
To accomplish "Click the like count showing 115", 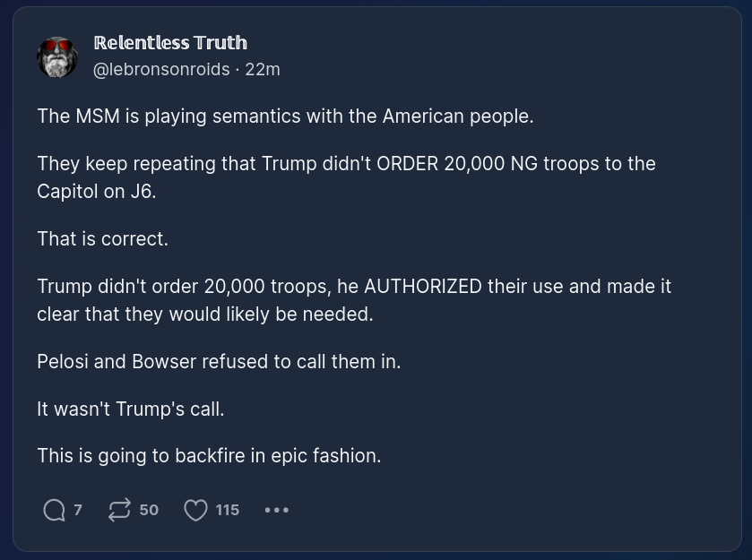I will (x=228, y=510).
